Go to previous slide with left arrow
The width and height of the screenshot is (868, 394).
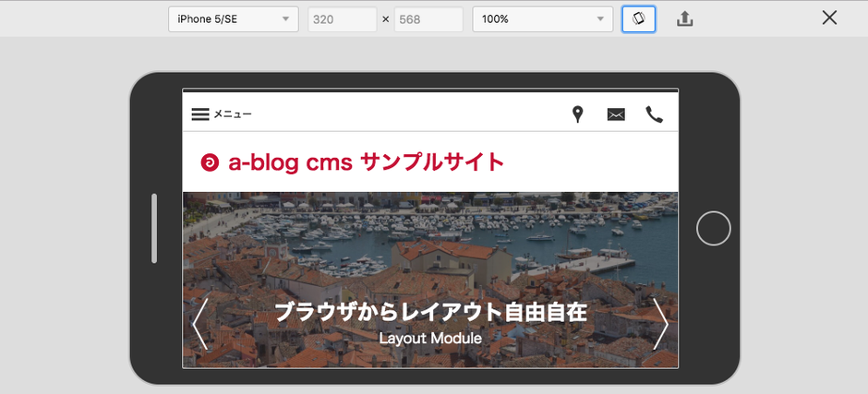pyautogui.click(x=199, y=323)
